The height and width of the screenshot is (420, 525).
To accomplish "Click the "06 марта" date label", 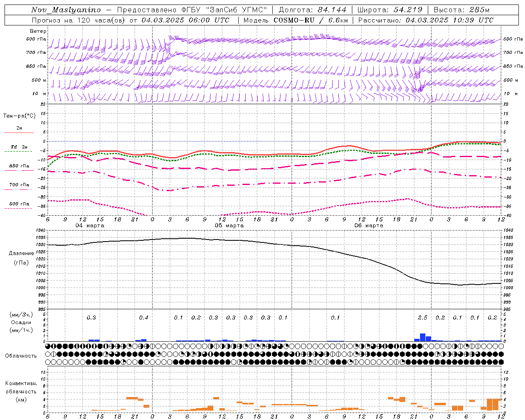I will click(369, 226).
